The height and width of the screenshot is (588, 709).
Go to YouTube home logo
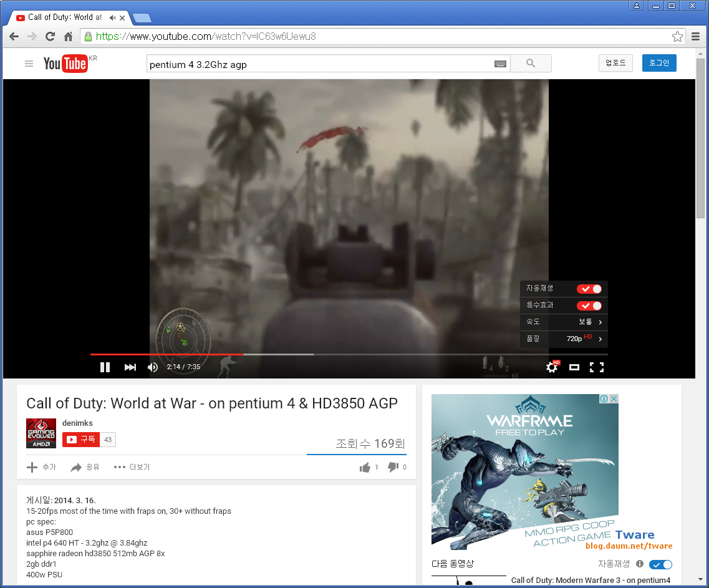pyautogui.click(x=65, y=64)
